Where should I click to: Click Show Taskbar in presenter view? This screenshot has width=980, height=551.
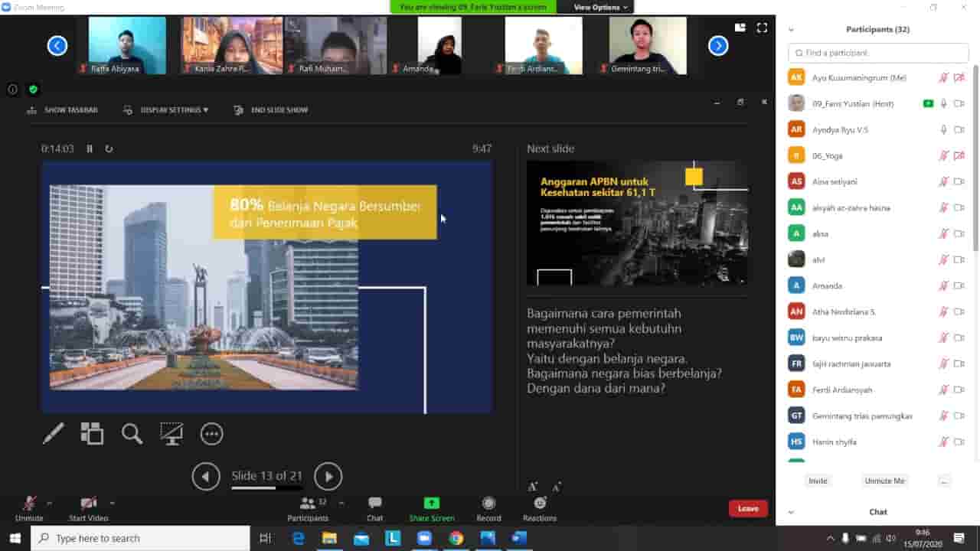pos(63,110)
